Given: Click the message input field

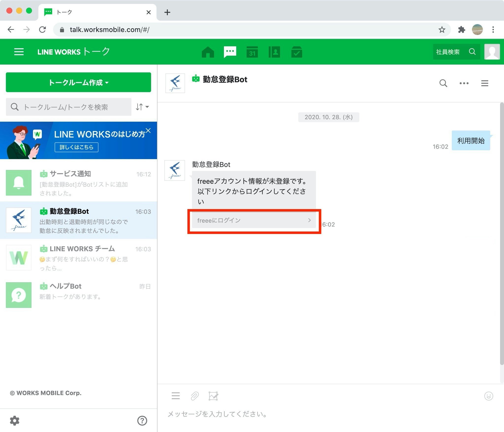Looking at the screenshot, I should click(x=320, y=414).
